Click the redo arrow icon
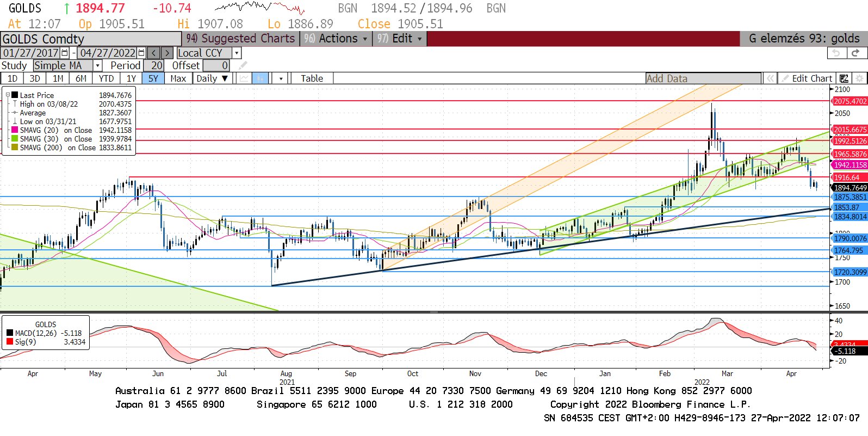Viewport: 868px width, 436px height. click(x=855, y=53)
